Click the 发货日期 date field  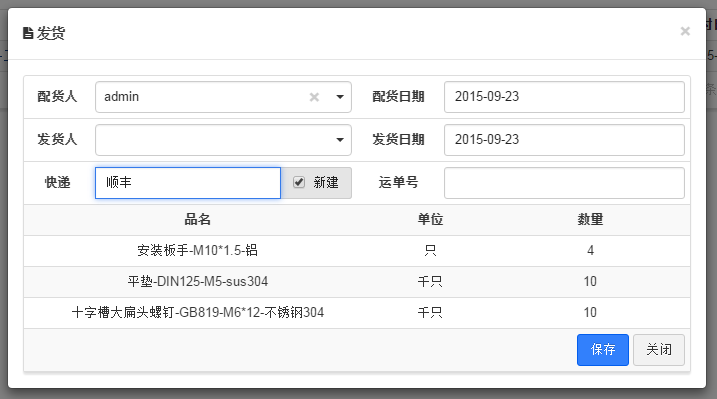pos(564,140)
